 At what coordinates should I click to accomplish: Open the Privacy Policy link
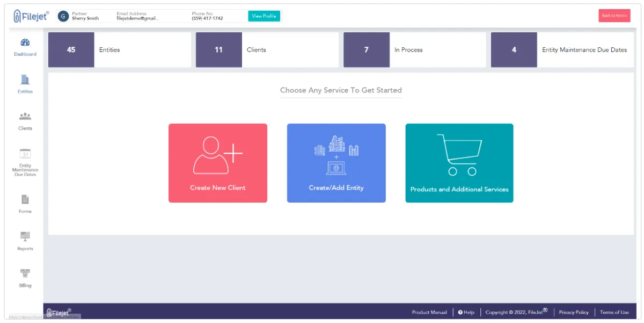[574, 312]
